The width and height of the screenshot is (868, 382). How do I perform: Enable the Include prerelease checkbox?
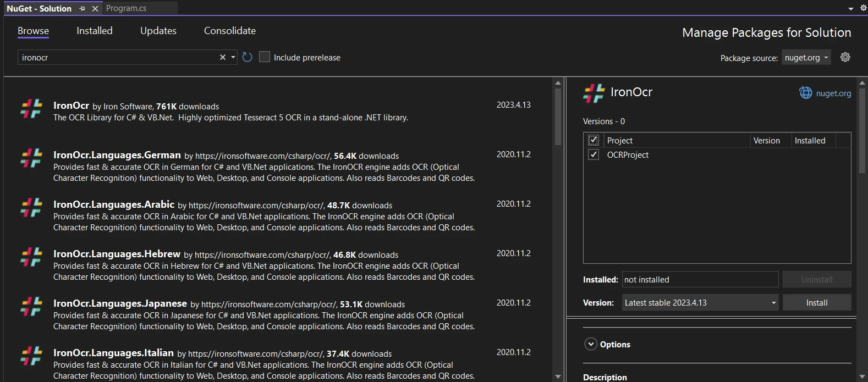click(265, 57)
